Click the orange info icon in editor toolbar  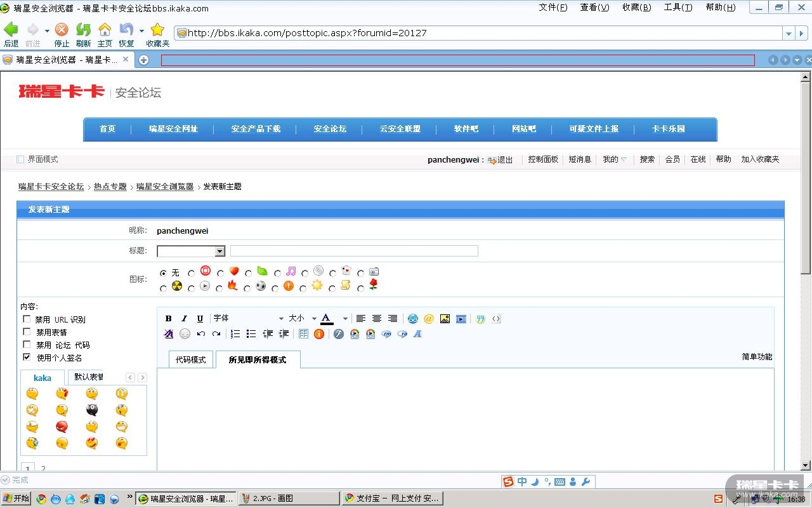coord(319,334)
